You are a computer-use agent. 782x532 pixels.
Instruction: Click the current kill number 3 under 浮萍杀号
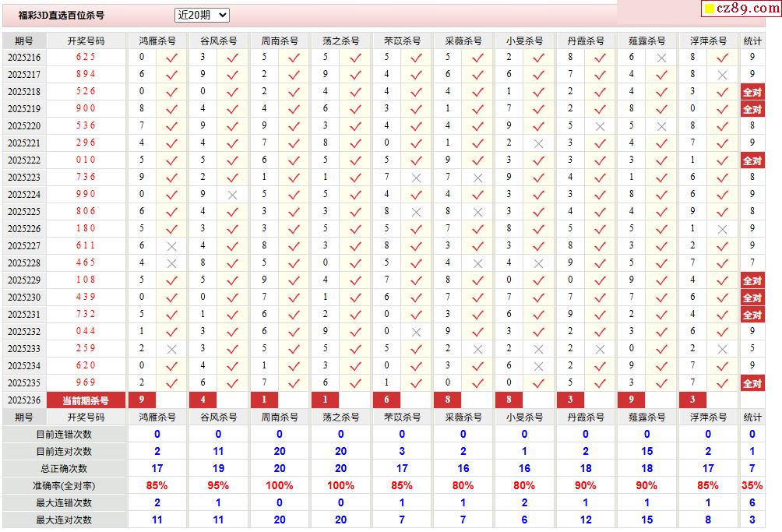coord(692,400)
